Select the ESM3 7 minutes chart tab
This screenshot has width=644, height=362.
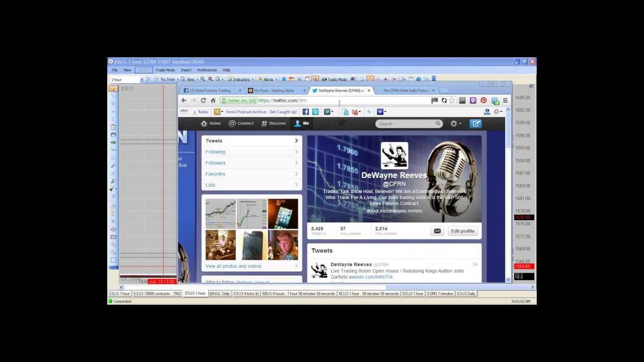click(x=440, y=294)
